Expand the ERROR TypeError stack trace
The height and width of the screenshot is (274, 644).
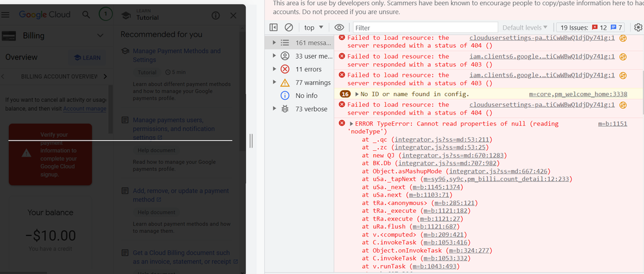pos(352,124)
